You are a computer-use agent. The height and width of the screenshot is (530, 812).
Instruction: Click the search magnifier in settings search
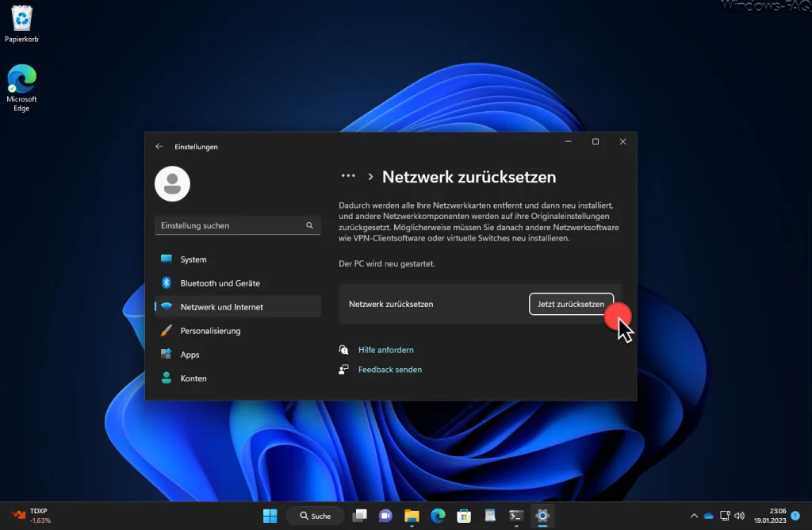(x=310, y=225)
